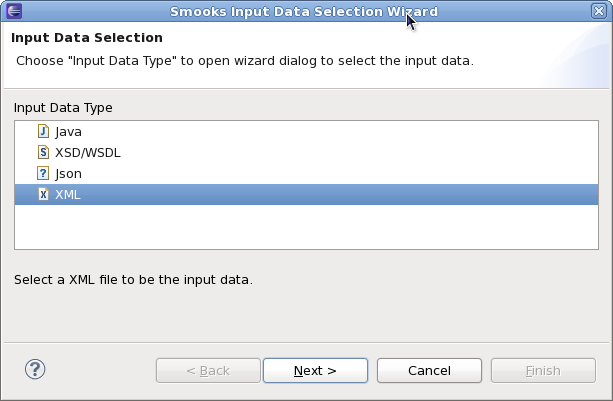Select the highlighted XML entry
Screen dimensions: 613x401
[x=68, y=195]
